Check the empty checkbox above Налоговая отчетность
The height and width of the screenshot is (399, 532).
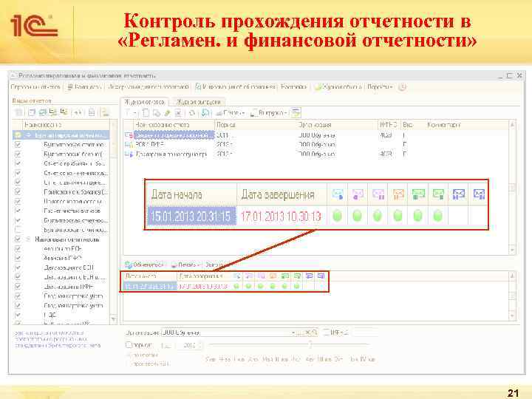click(18, 230)
